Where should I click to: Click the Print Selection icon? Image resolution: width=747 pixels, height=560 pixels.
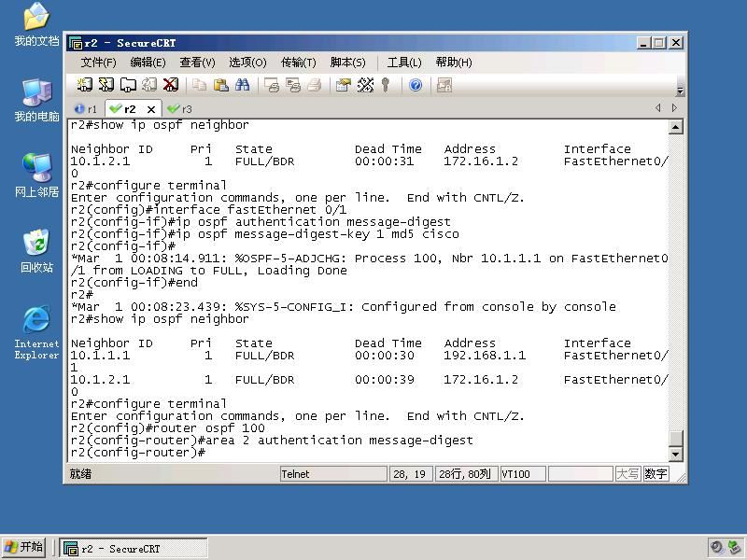[x=293, y=85]
